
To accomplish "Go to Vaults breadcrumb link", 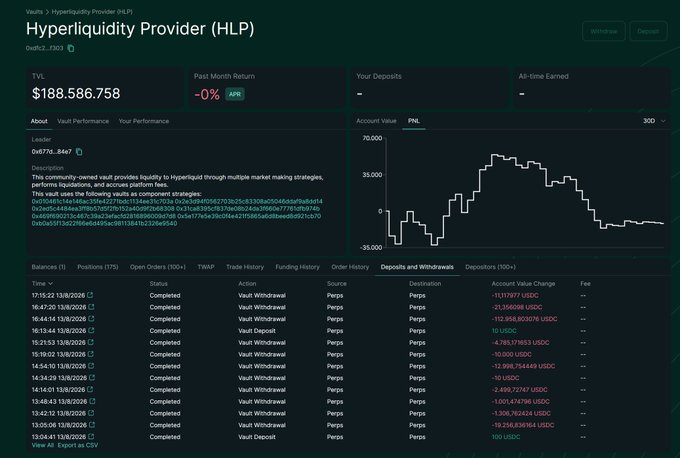I will click(34, 12).
